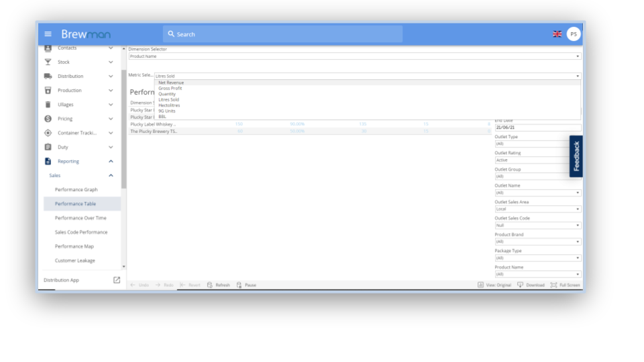Select the Plucky Label Whiskey row
The height and width of the screenshot is (362, 644).
click(x=310, y=124)
